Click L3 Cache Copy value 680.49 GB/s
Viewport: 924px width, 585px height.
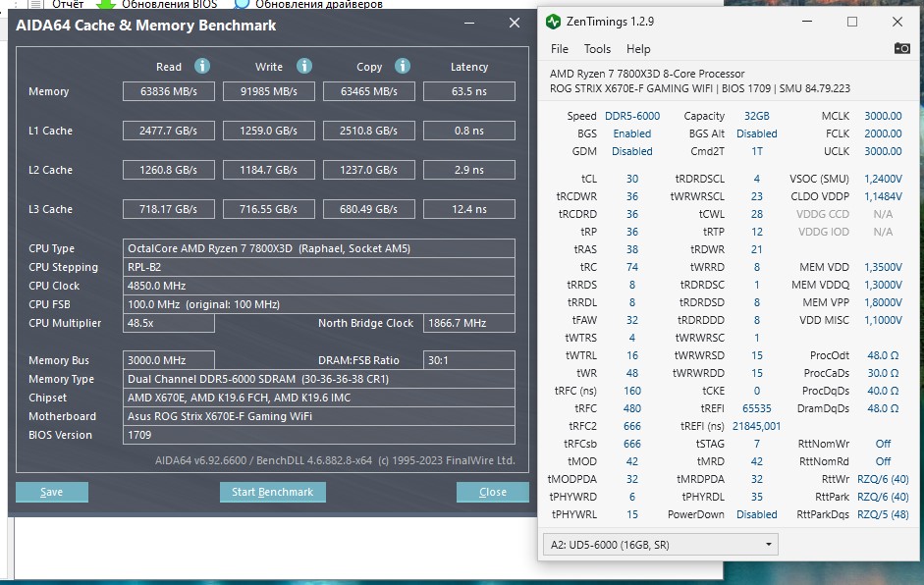(369, 208)
